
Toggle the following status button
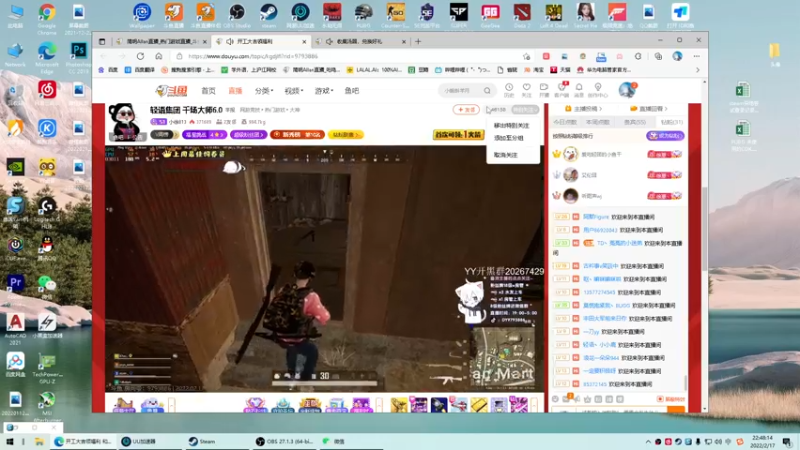pyautogui.click(x=525, y=110)
